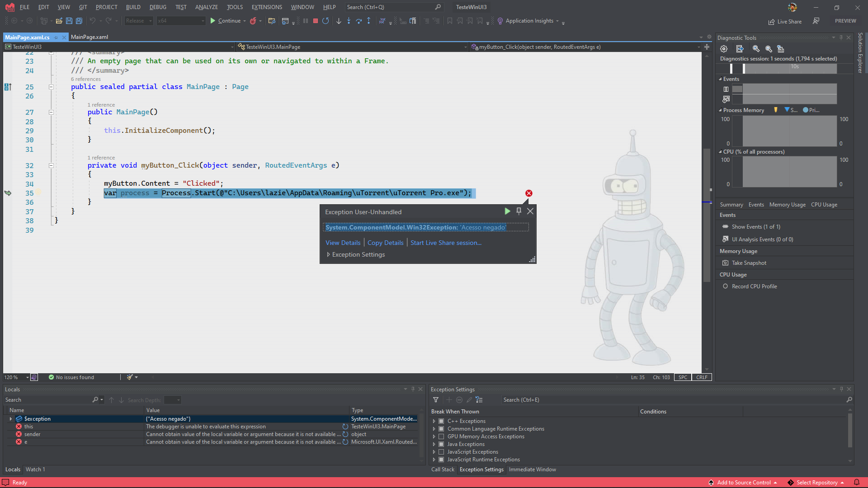
Task: Click the Restart debugging icon
Action: (325, 21)
